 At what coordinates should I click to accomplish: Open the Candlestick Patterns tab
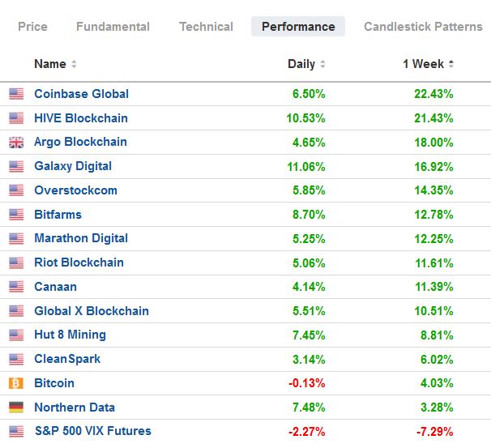(423, 27)
